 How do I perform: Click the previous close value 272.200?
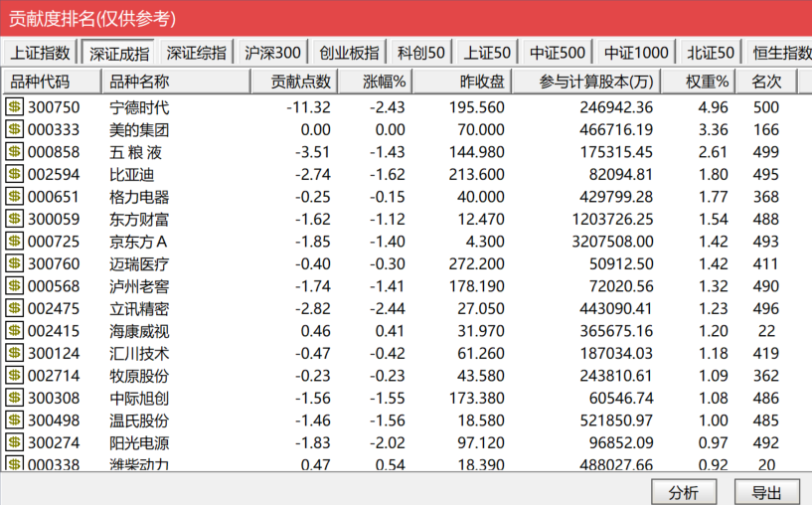pyautogui.click(x=476, y=263)
